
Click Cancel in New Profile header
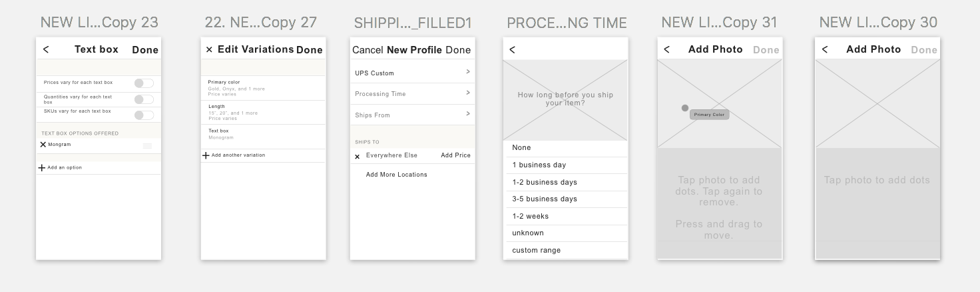(x=367, y=50)
